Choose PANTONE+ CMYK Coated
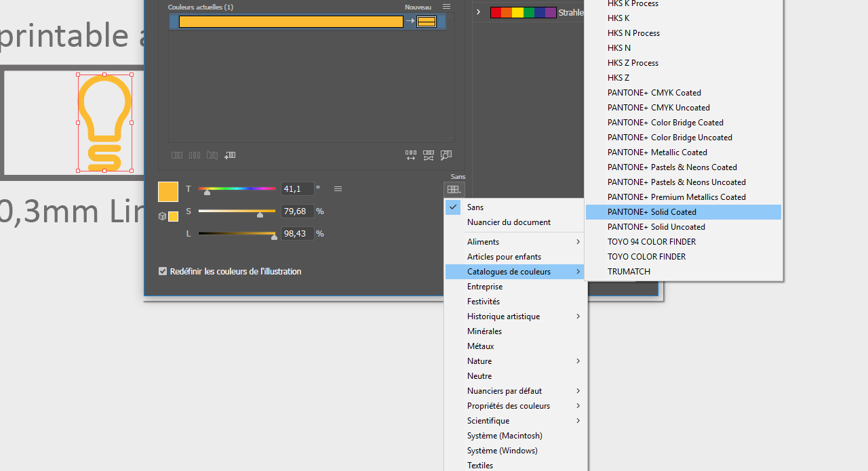The image size is (868, 471). point(684,93)
